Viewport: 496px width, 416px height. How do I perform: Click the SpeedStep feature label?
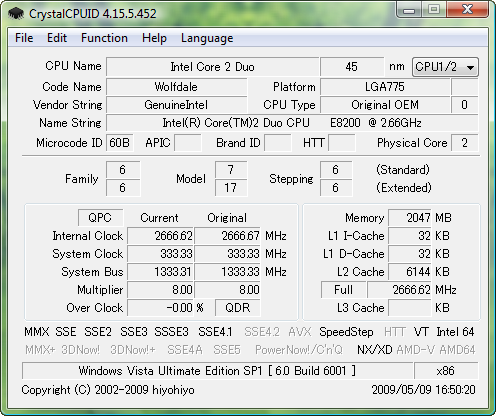tap(346, 332)
